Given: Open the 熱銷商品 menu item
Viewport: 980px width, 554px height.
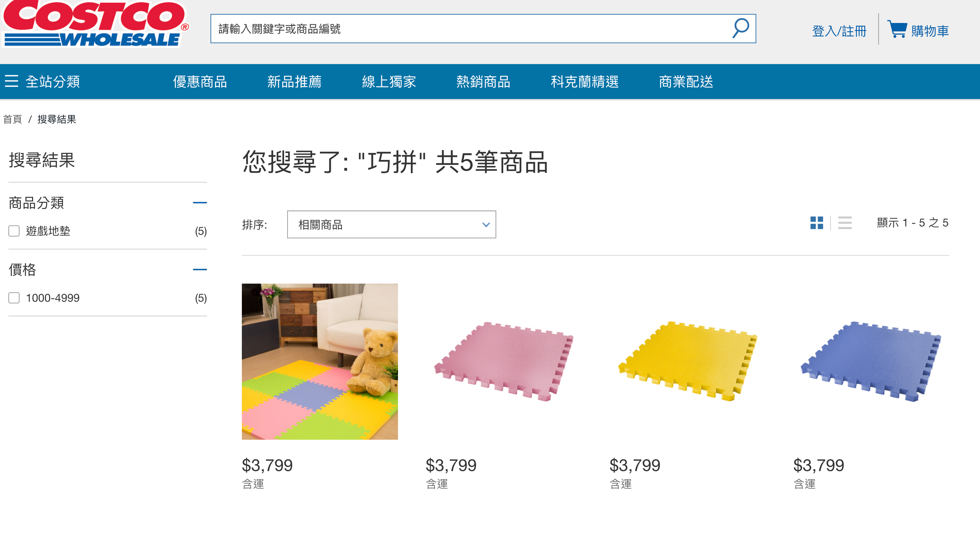Looking at the screenshot, I should [483, 82].
